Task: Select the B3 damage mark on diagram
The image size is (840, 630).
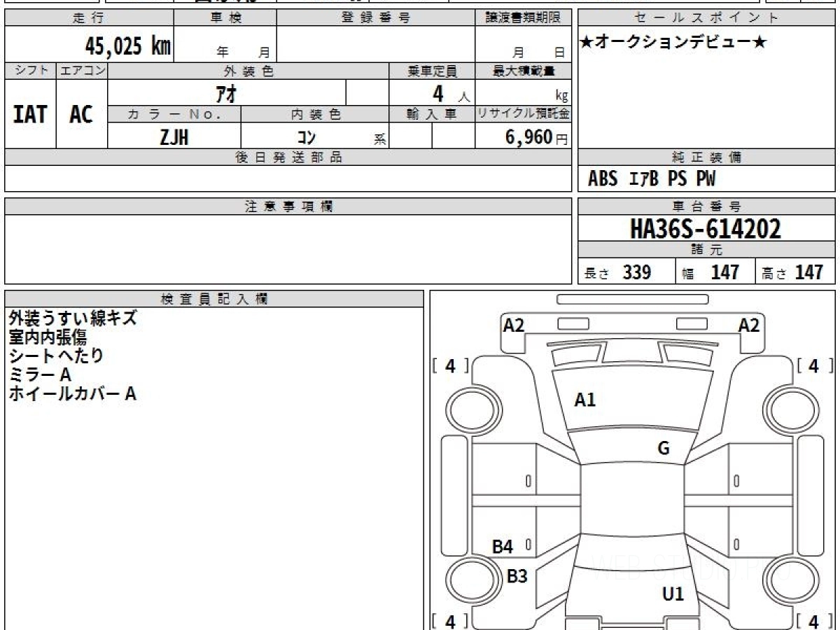Action: point(517,576)
